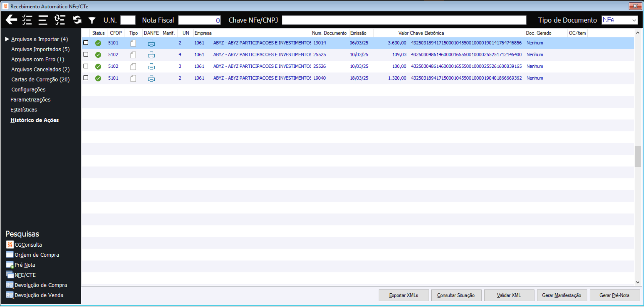Focus the Chave NFe/CNPJ input field
Screen dimensions: 644x307
(404, 20)
